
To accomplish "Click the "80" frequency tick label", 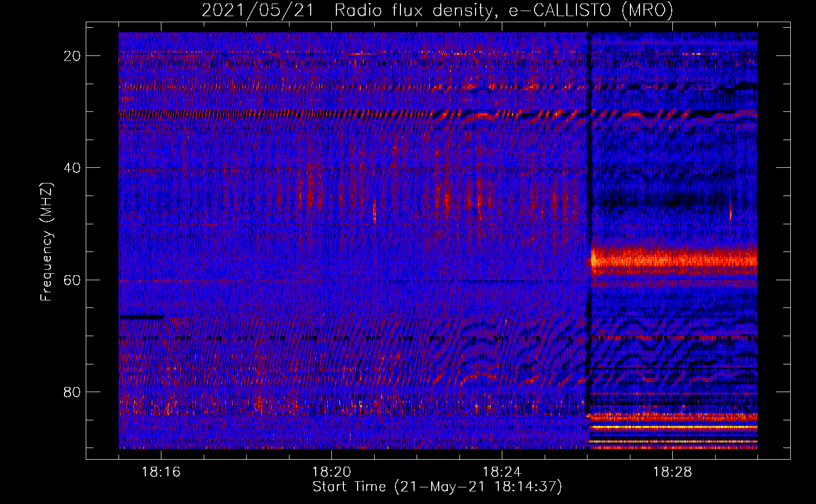I will [x=73, y=392].
